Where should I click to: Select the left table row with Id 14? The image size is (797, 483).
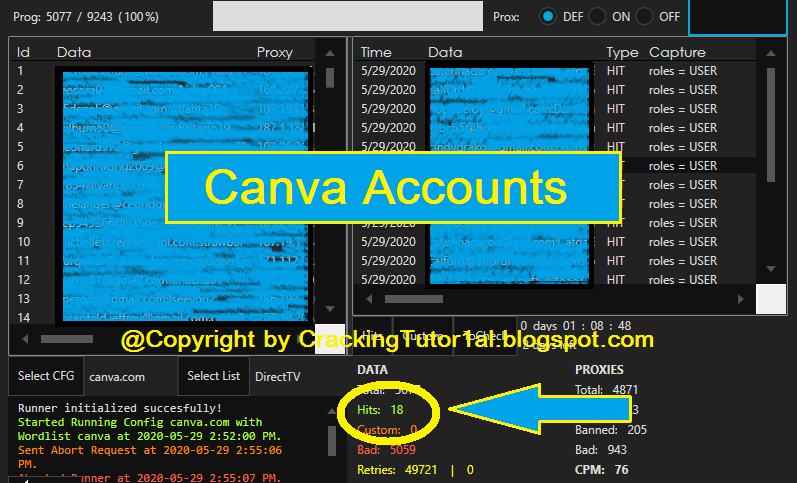[163, 318]
